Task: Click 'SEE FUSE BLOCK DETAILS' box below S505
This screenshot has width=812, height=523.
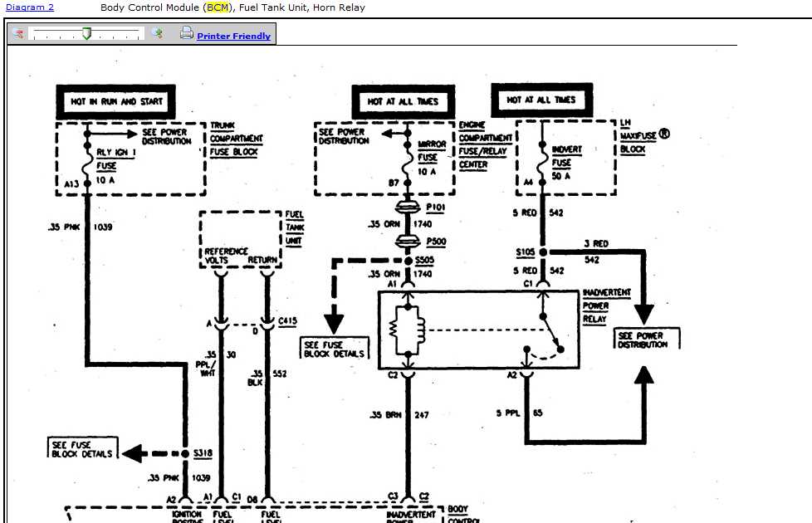Action: 334,349
